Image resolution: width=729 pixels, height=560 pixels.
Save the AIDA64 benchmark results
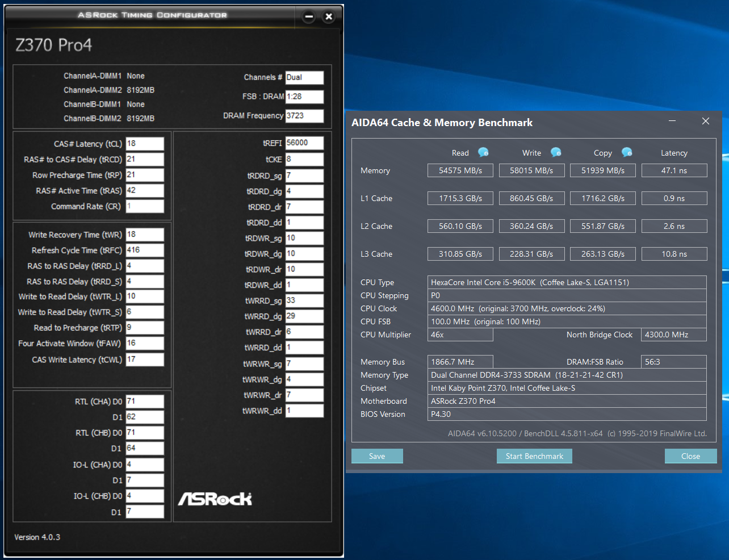click(x=377, y=456)
